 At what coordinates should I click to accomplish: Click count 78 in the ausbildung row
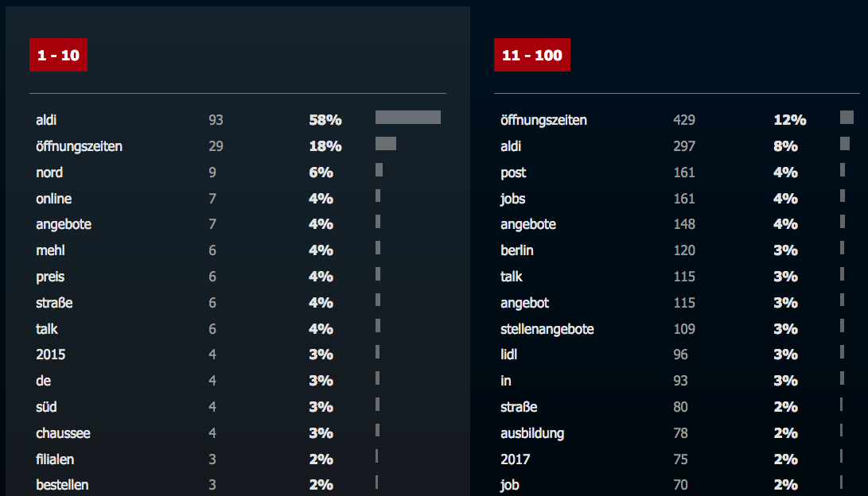point(680,433)
